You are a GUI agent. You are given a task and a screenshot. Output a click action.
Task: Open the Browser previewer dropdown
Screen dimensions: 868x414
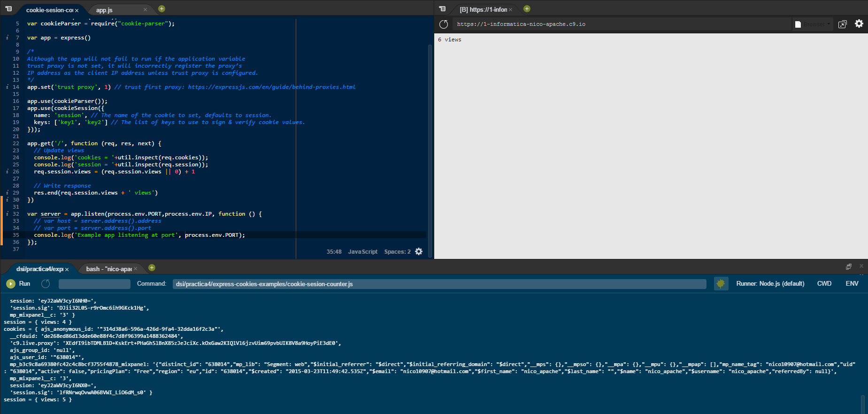click(813, 24)
